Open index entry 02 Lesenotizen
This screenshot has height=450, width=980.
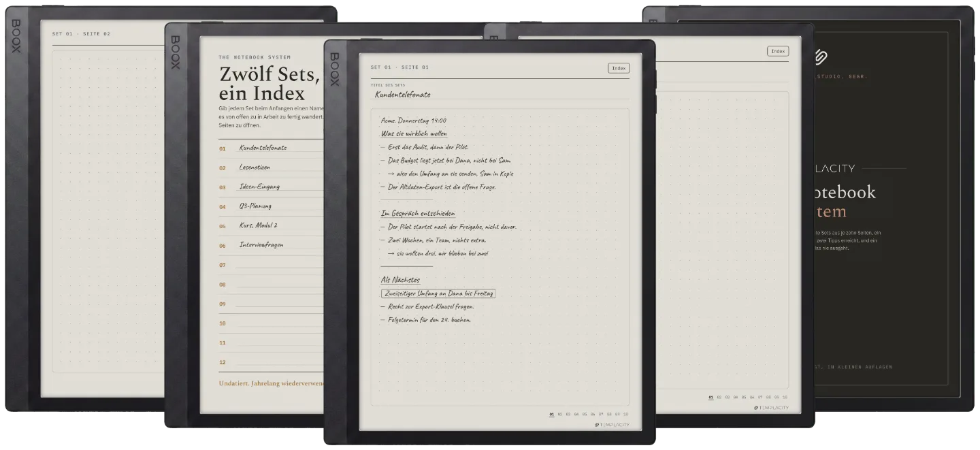271,167
